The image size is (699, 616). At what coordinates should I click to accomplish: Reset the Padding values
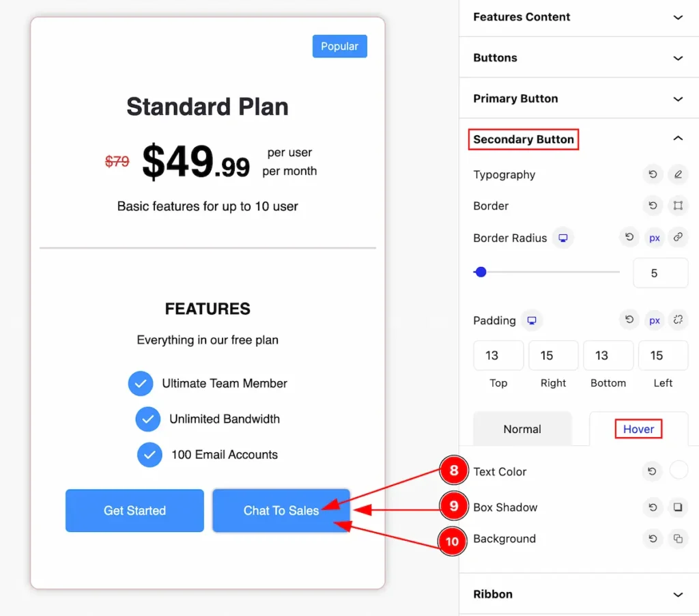click(x=629, y=320)
